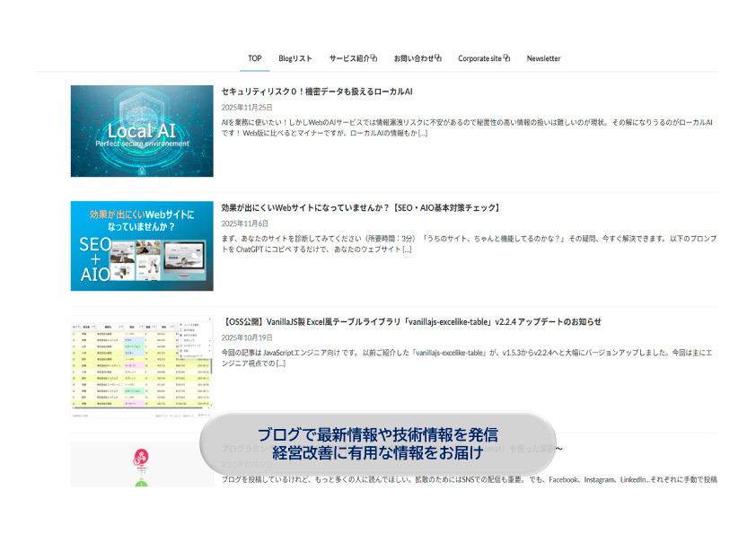
Task: Click [...] read-more link in vanillajs excerpt
Action: tap(280, 363)
